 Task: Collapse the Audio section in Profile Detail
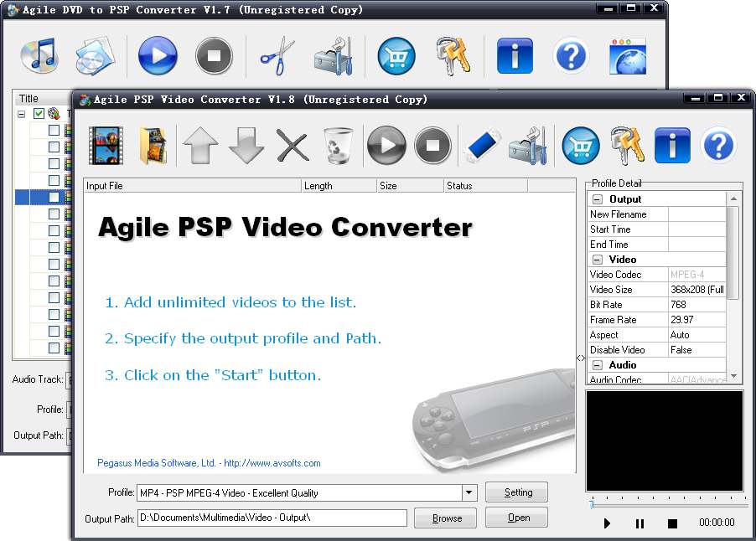tap(598, 364)
